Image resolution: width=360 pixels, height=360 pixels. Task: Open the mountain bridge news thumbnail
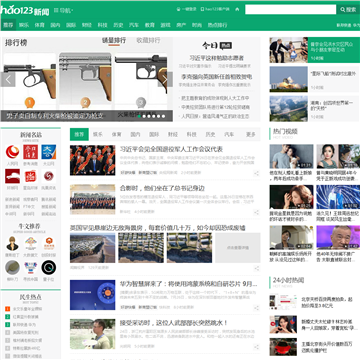click(x=289, y=109)
